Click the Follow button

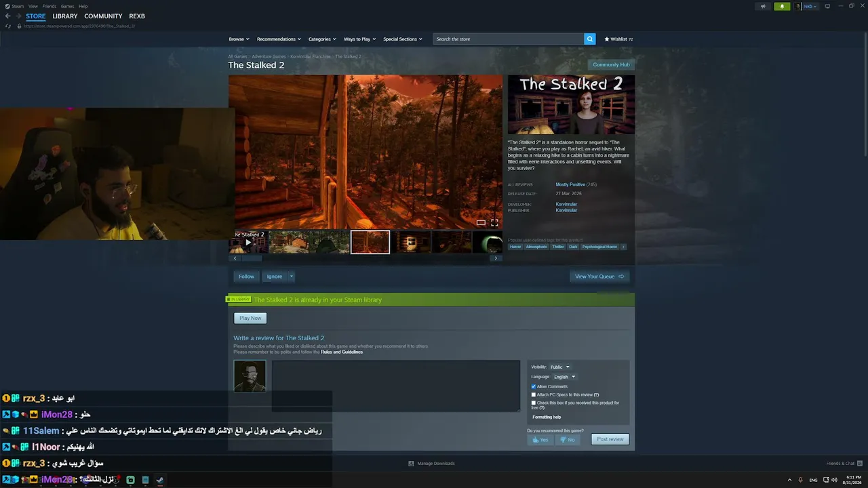coord(246,277)
